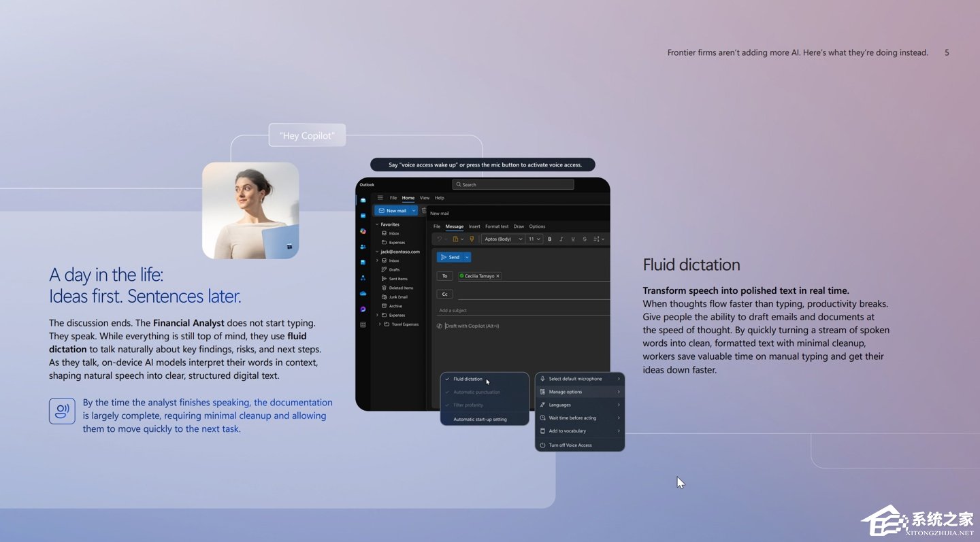
Task: Open the People icon in Outlook's left rail
Action: 363,247
